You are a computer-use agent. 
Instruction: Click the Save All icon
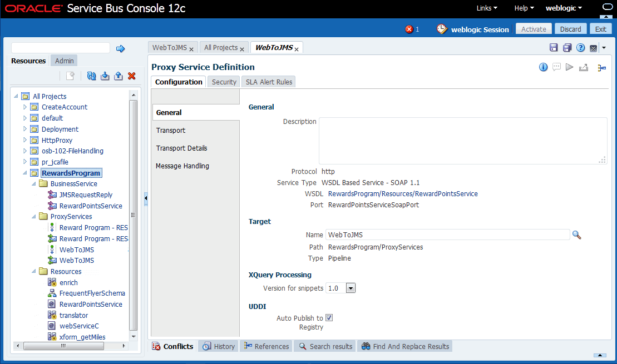567,48
